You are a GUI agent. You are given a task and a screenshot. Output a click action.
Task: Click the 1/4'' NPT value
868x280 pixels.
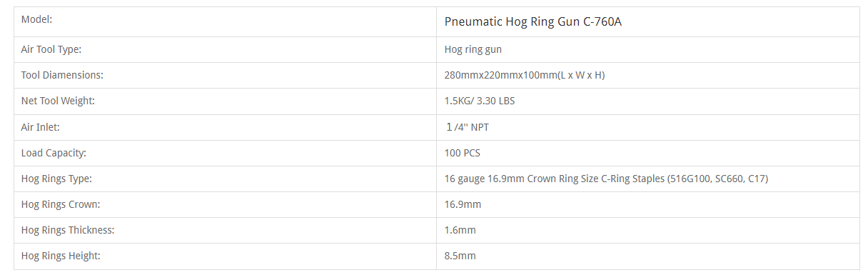click(x=468, y=127)
